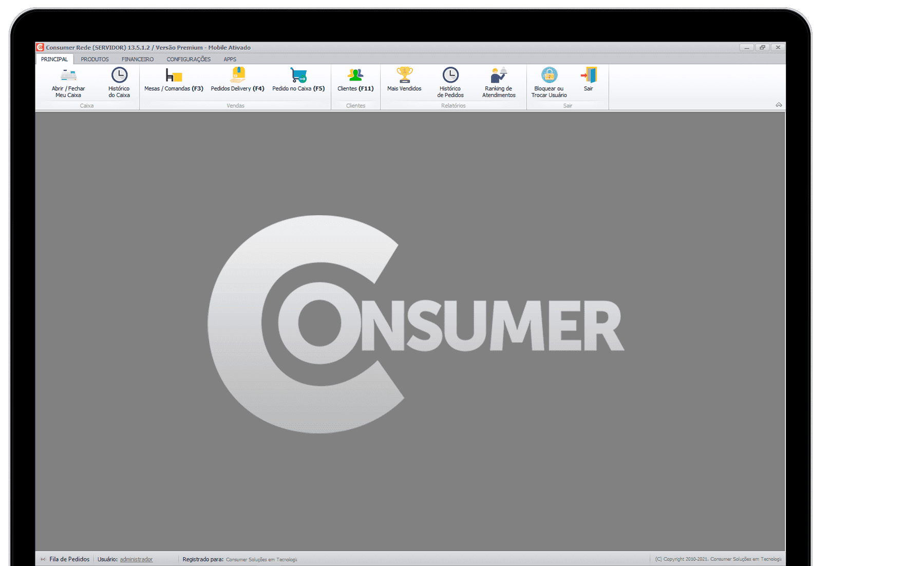Viewport: 924px width, 566px height.
Task: Restore down the Consumer Rede window
Action: click(763, 47)
